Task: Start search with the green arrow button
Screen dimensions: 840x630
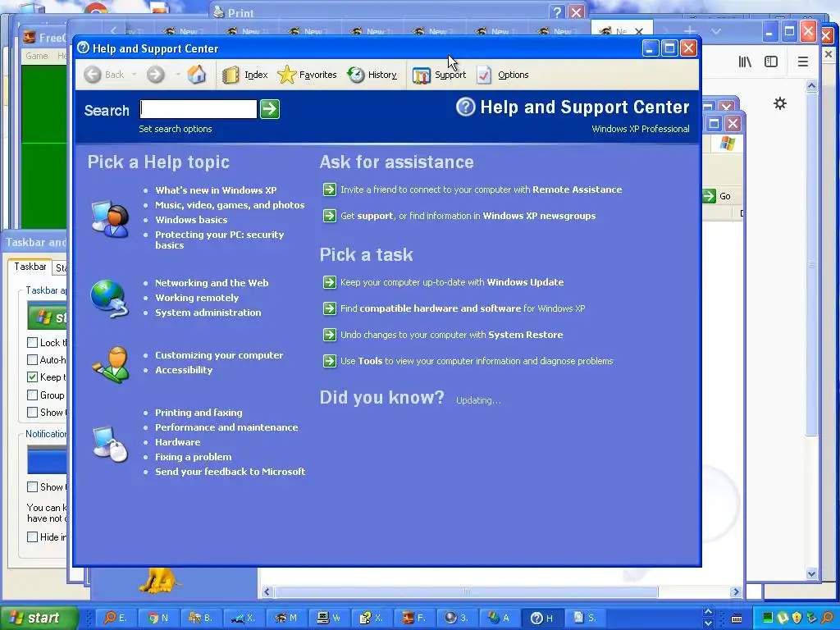Action: pos(269,109)
